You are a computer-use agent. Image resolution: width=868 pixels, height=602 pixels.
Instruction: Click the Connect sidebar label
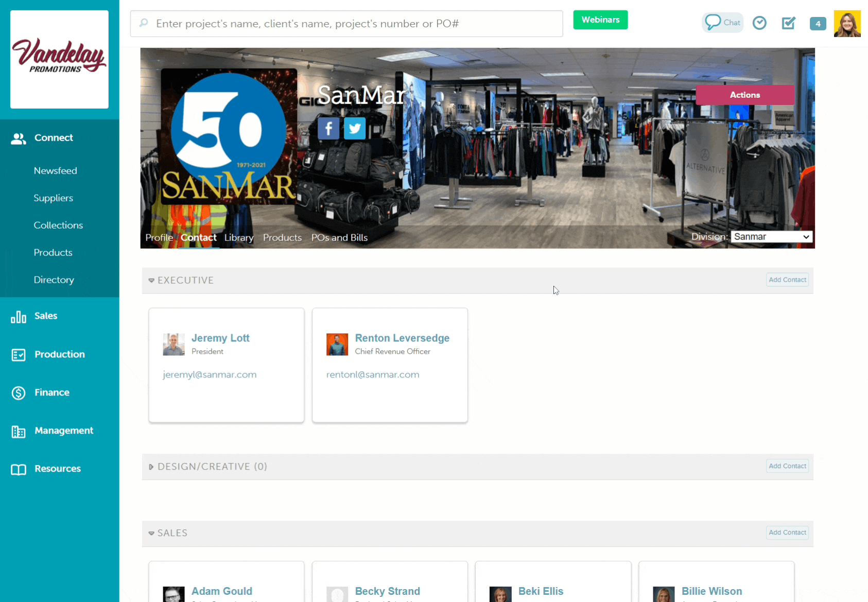pos(54,138)
